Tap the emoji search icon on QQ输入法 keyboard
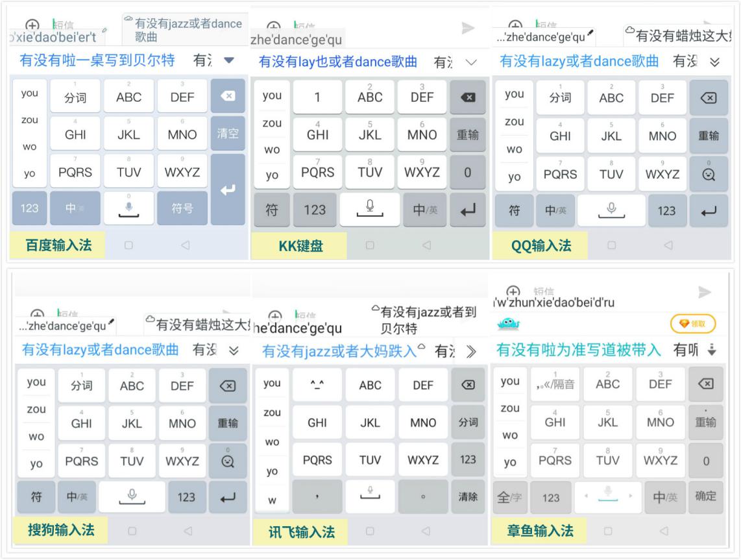 pyautogui.click(x=707, y=173)
